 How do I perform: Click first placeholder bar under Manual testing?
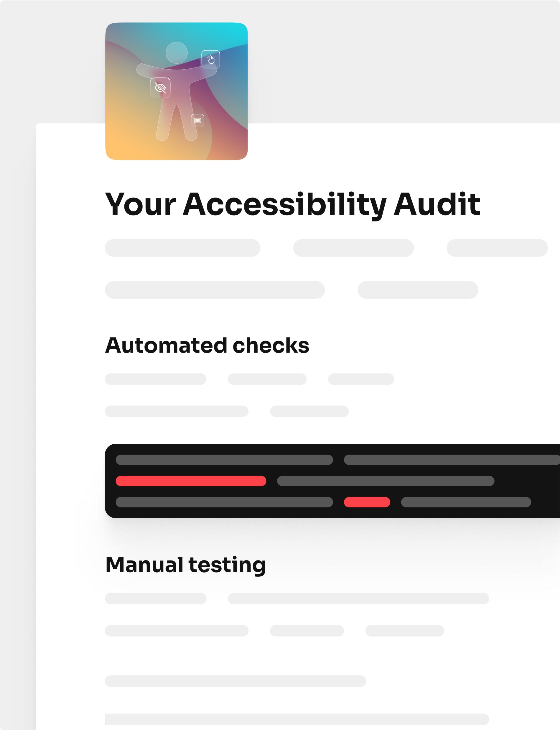click(x=155, y=598)
